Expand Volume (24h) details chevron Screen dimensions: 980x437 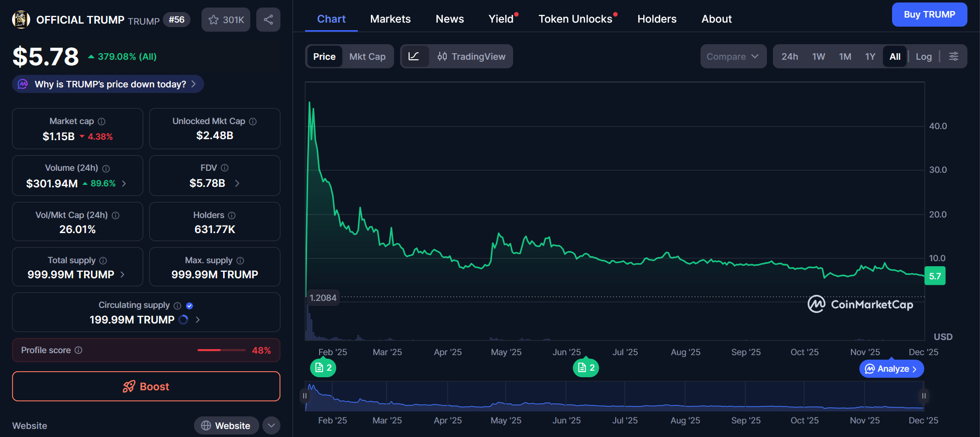124,183
